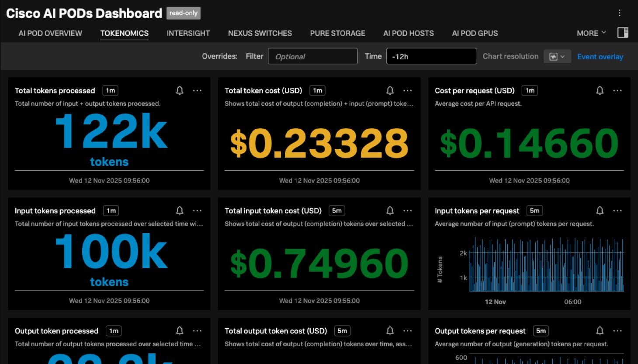Open more options for Output token processed

[198, 331]
